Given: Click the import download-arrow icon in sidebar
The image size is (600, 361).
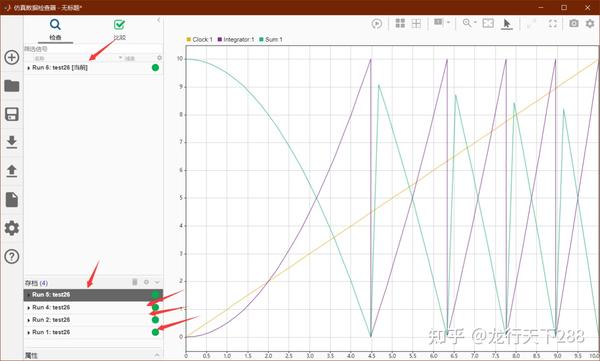Looking at the screenshot, I should pos(11,142).
